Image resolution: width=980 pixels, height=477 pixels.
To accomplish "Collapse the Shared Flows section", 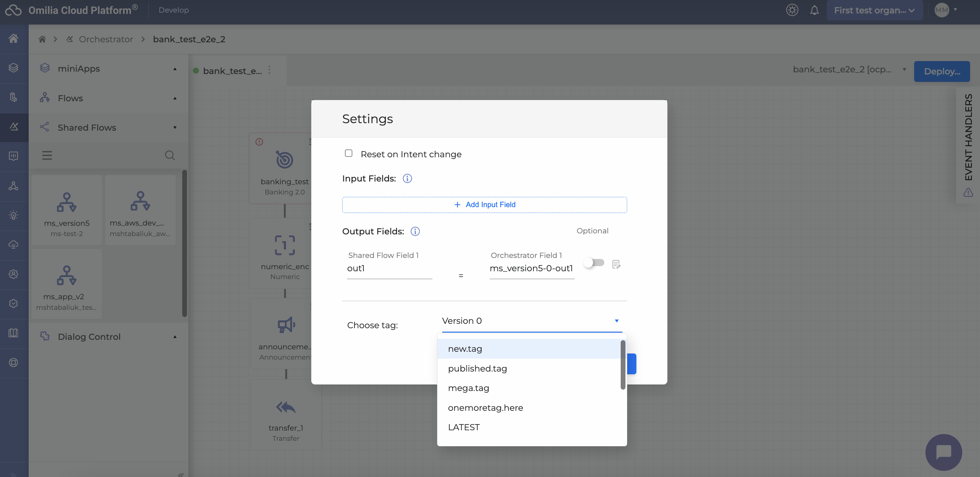I will (x=175, y=127).
